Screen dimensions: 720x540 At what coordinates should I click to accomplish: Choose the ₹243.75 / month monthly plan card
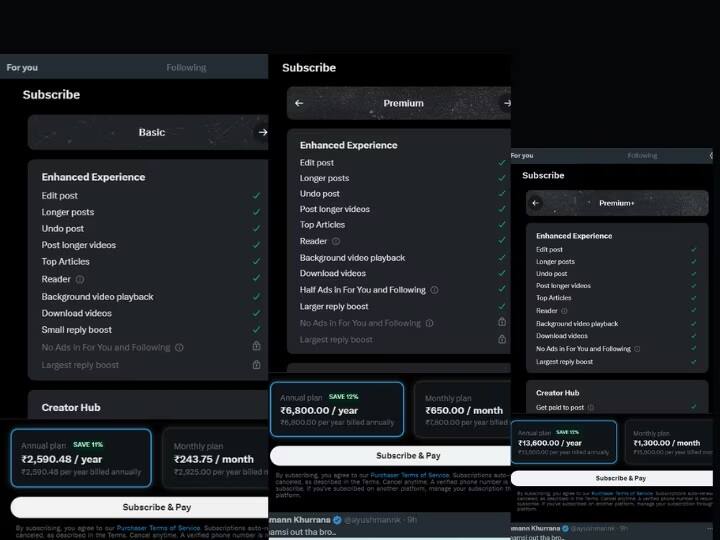[214, 459]
